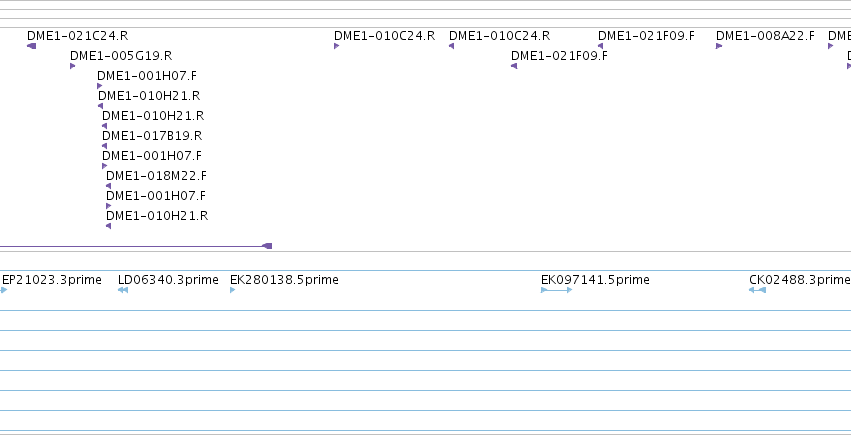The height and width of the screenshot is (435, 851).
Task: Select the CK02488.3prime label
Action: click(x=800, y=280)
